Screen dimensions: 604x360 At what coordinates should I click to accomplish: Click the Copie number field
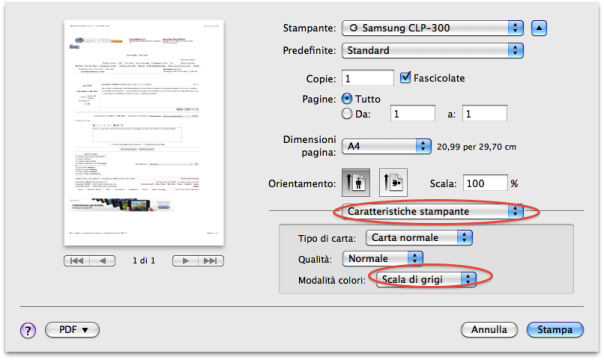tap(368, 78)
